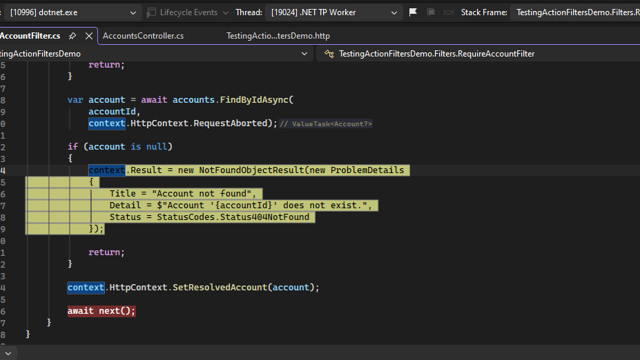Close the AccountFilter.cs tab
Screen dimensions: 640x360
pos(89,36)
